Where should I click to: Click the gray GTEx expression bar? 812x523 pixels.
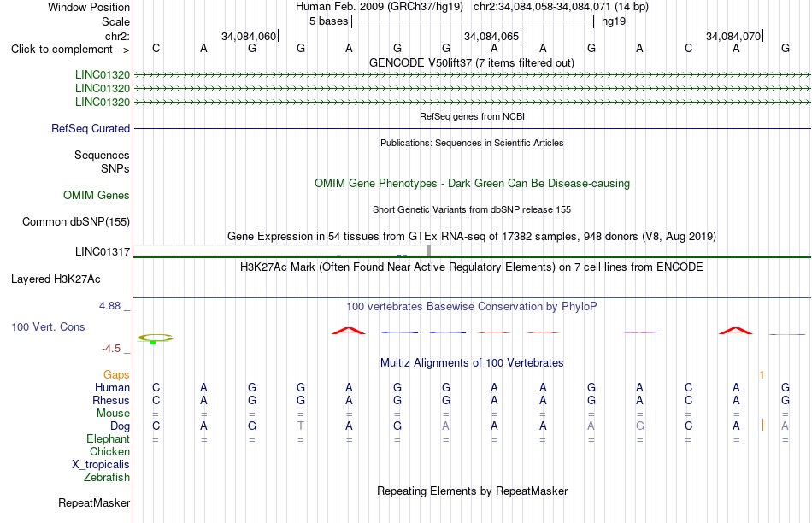428,250
